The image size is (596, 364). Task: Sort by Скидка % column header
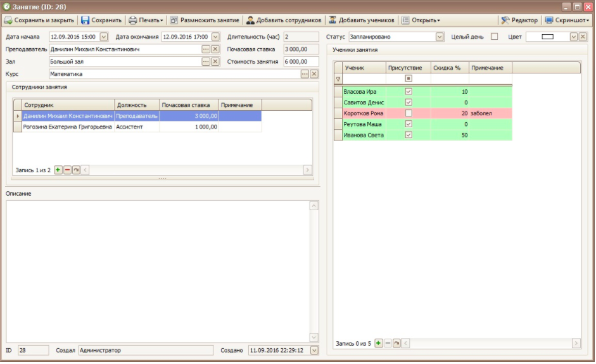click(450, 68)
